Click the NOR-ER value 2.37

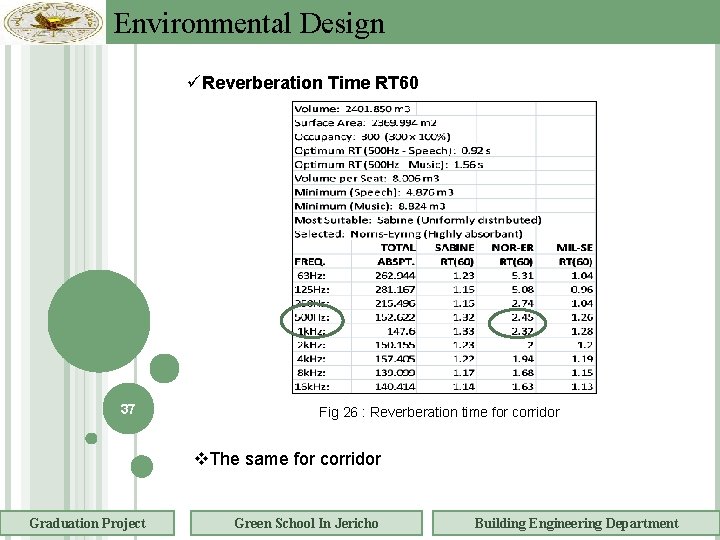(x=523, y=331)
